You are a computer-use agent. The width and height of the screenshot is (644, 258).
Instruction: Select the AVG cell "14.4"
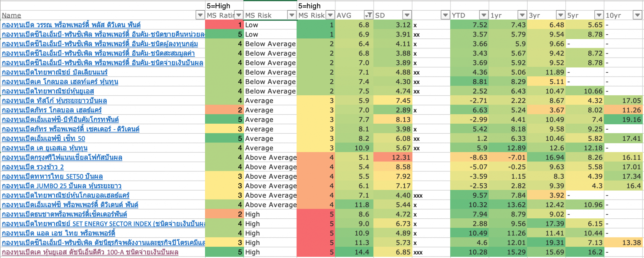[x=354, y=252]
